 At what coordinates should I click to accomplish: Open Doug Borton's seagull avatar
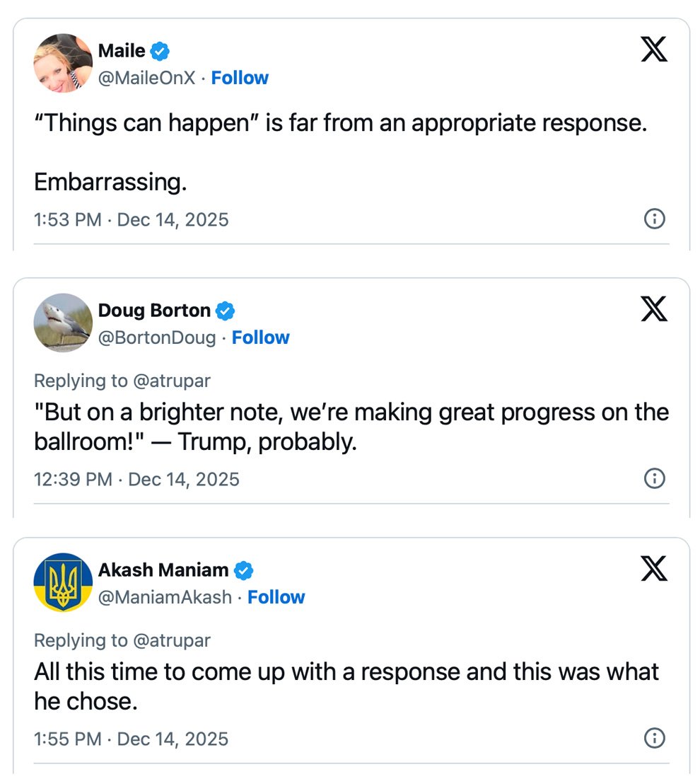[x=63, y=323]
